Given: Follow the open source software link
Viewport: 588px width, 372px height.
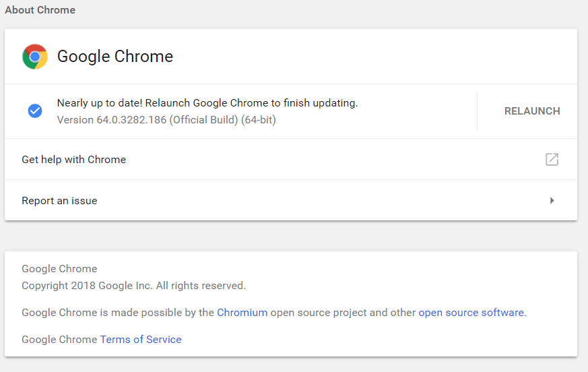Looking at the screenshot, I should point(471,313).
